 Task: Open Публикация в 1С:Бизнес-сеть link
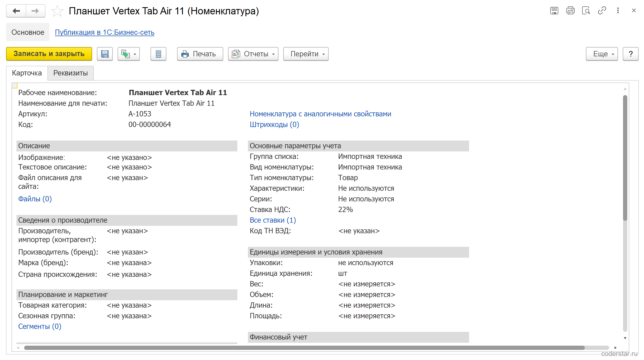coord(105,32)
